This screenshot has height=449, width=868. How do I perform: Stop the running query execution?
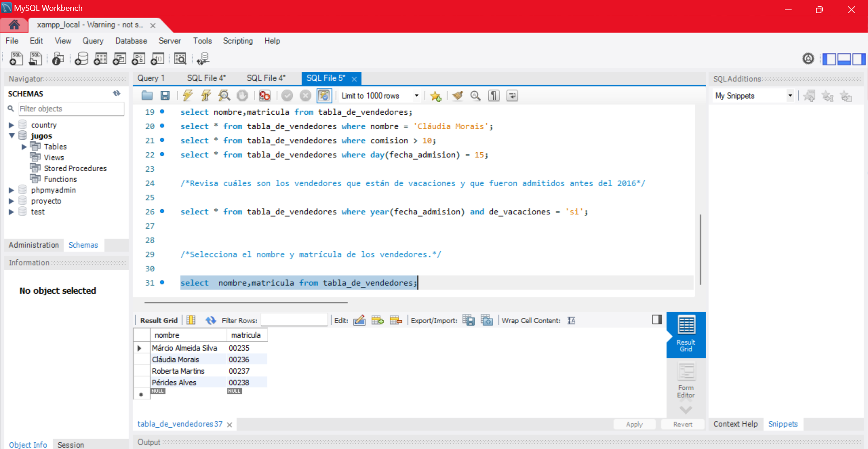pos(243,96)
